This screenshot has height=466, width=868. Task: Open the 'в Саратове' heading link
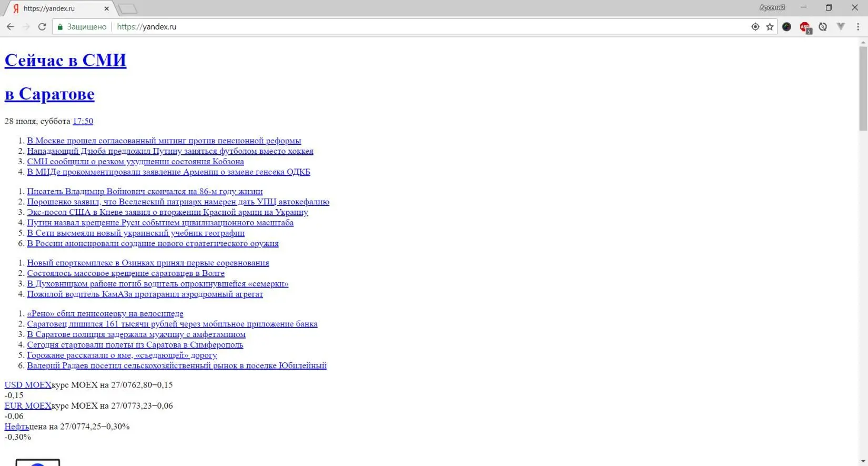(x=49, y=94)
